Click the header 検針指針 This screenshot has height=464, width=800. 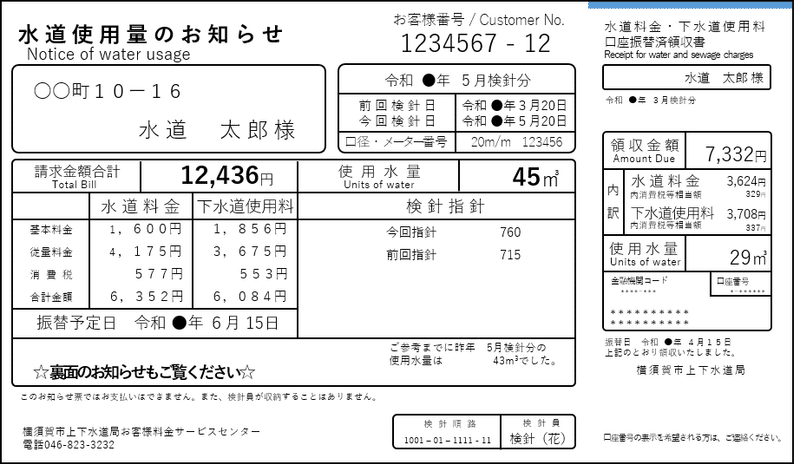[445, 206]
